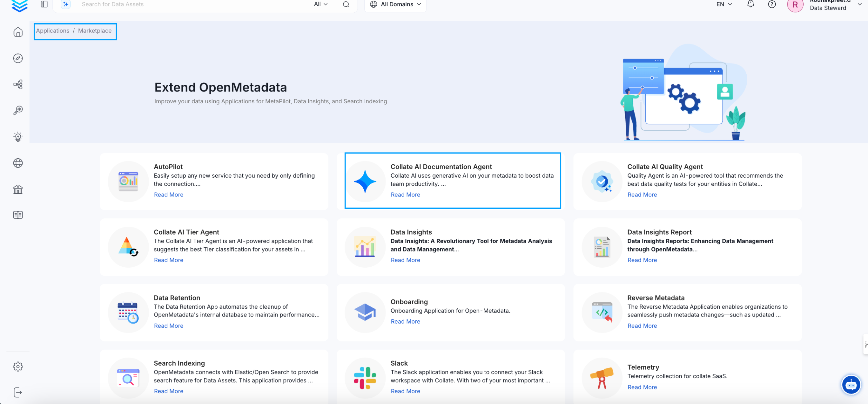
Task: Click Read More under Slack
Action: point(405,391)
